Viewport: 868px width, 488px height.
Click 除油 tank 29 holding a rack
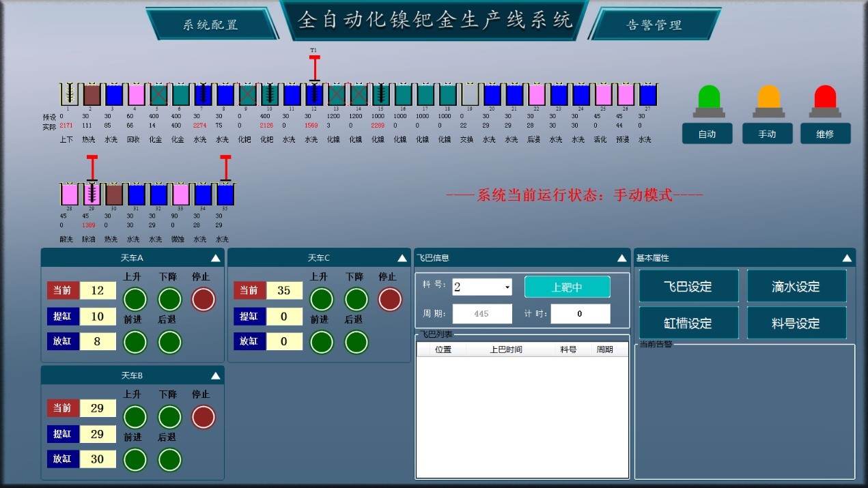[x=92, y=195]
